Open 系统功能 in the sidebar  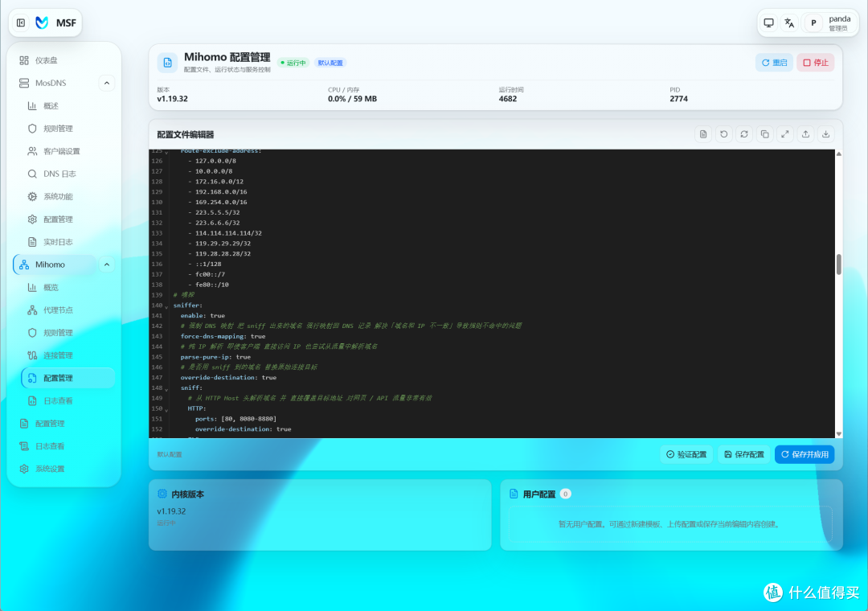(x=68, y=197)
